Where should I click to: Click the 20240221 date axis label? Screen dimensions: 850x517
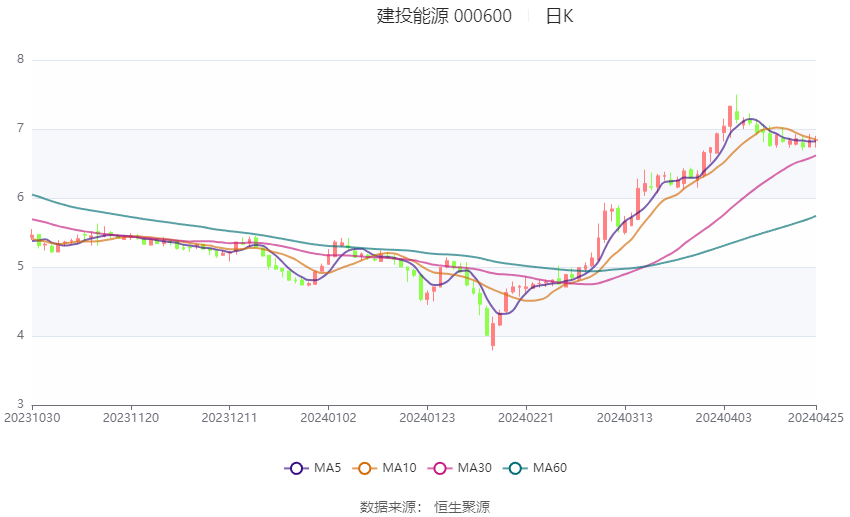point(526,418)
